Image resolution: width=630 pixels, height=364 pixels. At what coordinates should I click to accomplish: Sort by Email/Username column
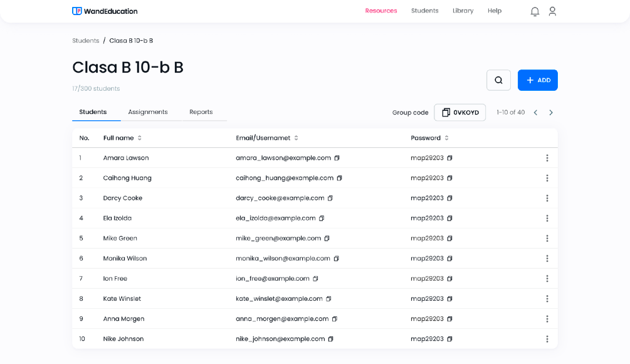[296, 138]
